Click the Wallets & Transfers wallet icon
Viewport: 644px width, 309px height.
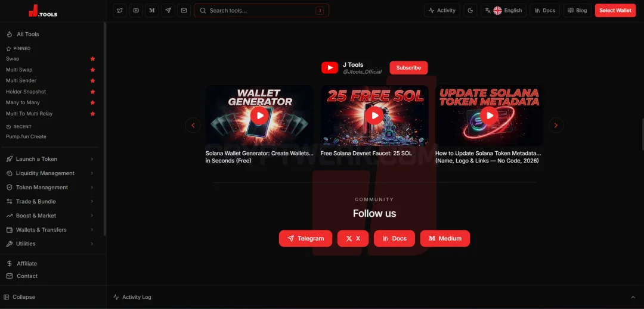(9, 230)
